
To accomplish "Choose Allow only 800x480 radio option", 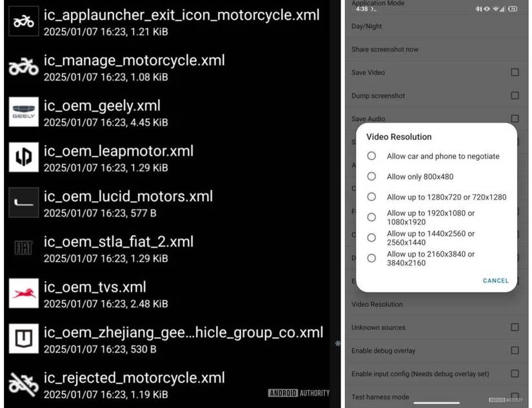I will (x=371, y=177).
